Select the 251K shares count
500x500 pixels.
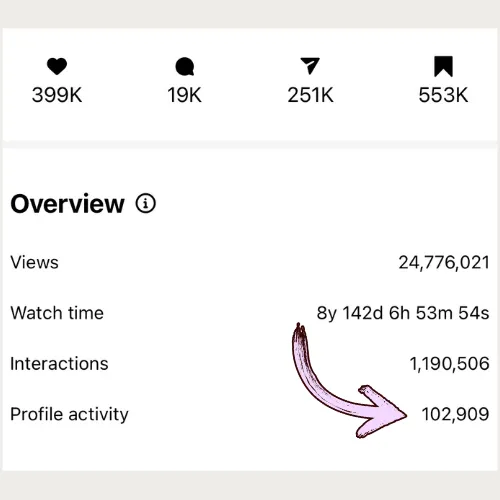310,95
